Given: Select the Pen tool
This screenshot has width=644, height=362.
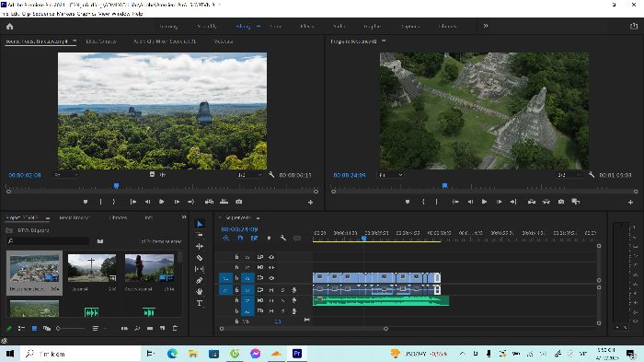Looking at the screenshot, I should [x=200, y=281].
